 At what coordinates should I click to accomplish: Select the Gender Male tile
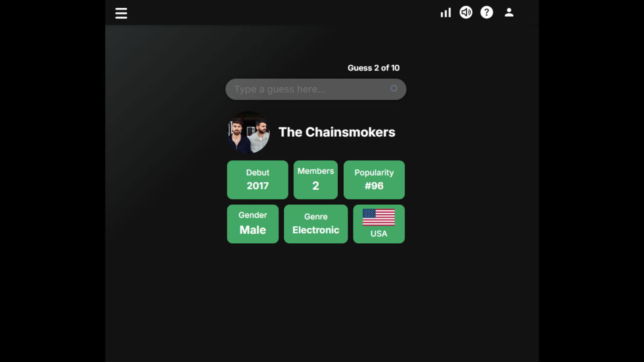253,224
